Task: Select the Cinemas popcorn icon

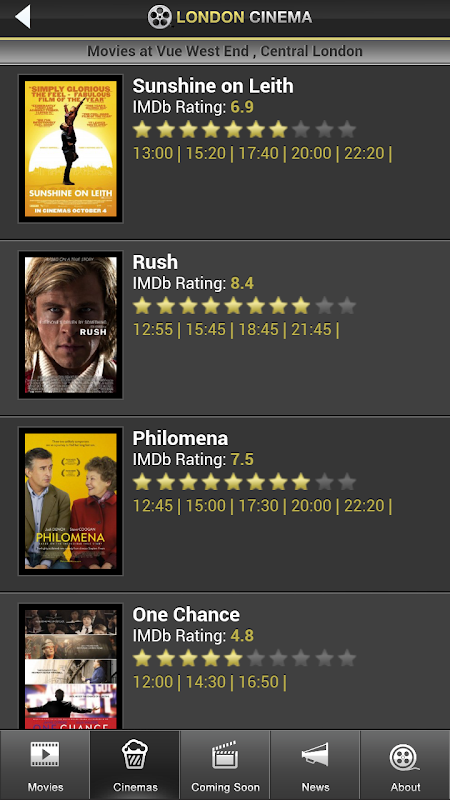Action: click(135, 756)
